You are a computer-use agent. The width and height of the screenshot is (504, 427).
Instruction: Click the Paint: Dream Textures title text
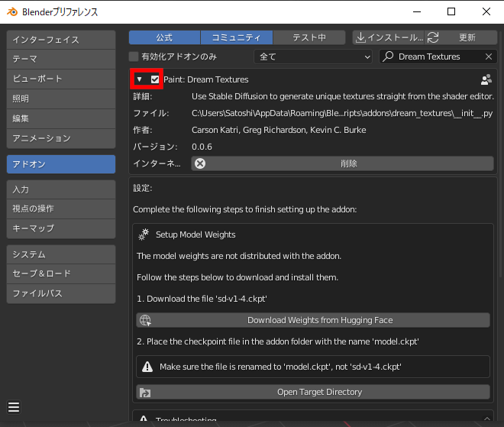(x=206, y=79)
